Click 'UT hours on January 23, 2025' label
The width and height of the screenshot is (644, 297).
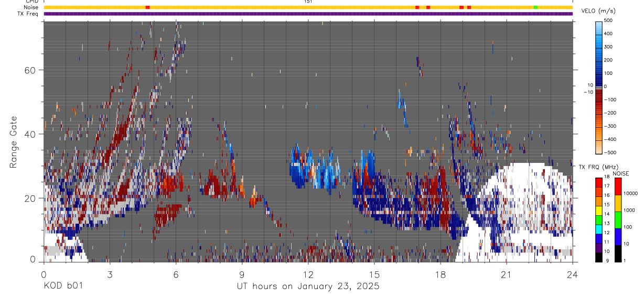click(308, 287)
